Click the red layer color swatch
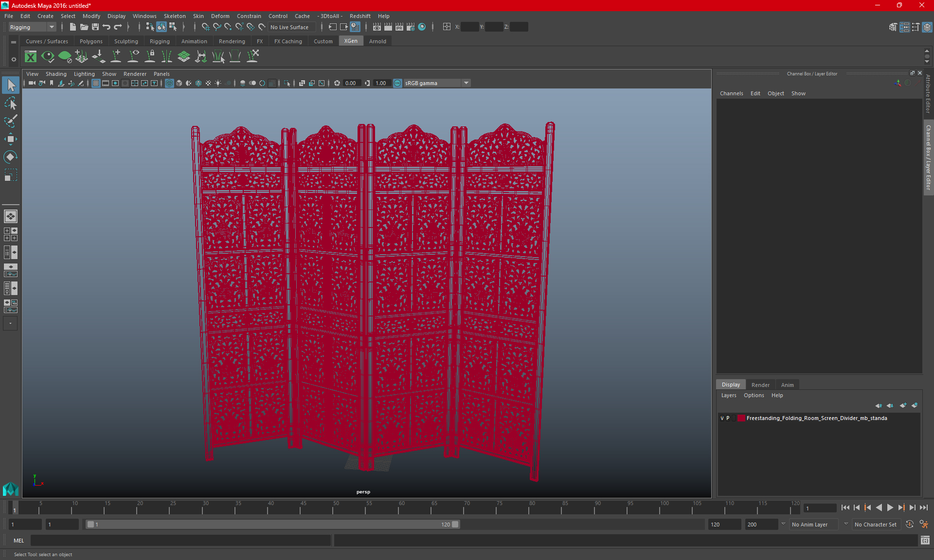This screenshot has height=560, width=934. (x=741, y=418)
